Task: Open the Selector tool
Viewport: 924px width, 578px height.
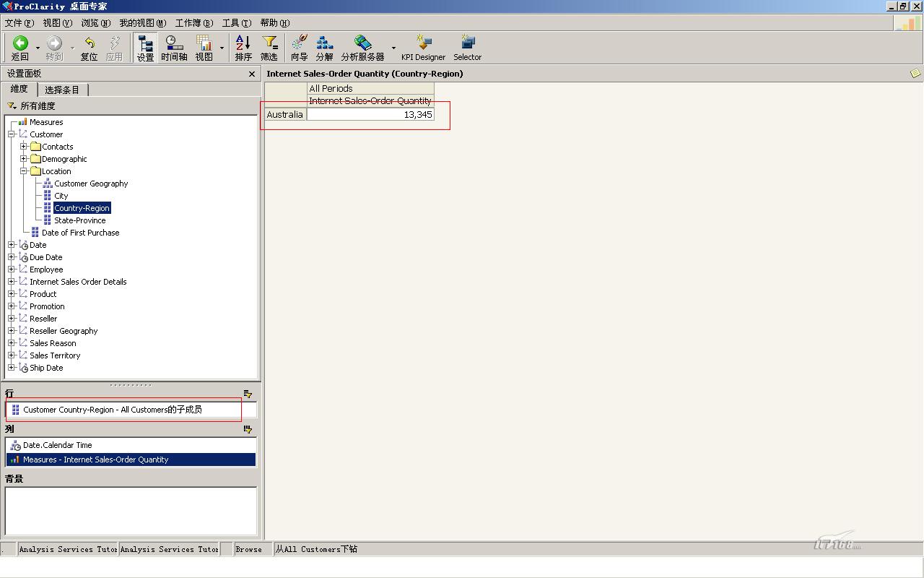Action: 468,48
